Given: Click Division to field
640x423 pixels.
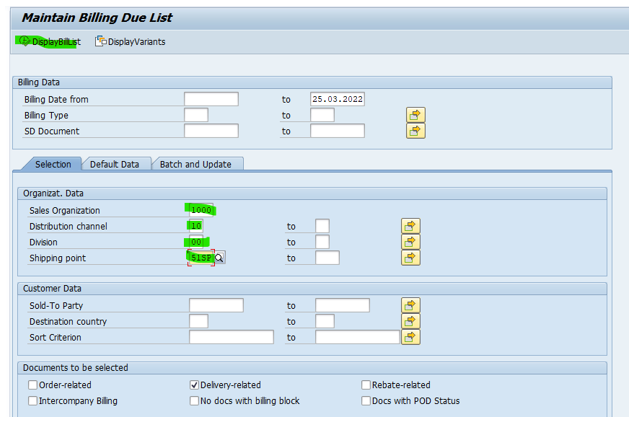Looking at the screenshot, I should [x=322, y=242].
